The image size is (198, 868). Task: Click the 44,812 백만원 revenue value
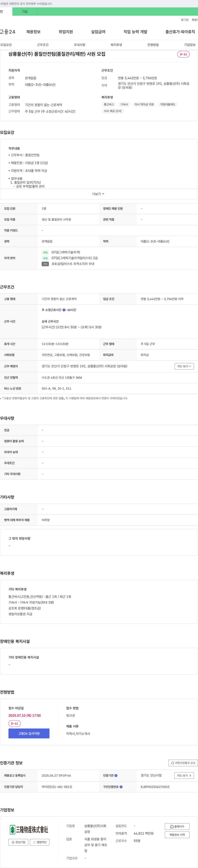pos(144,833)
